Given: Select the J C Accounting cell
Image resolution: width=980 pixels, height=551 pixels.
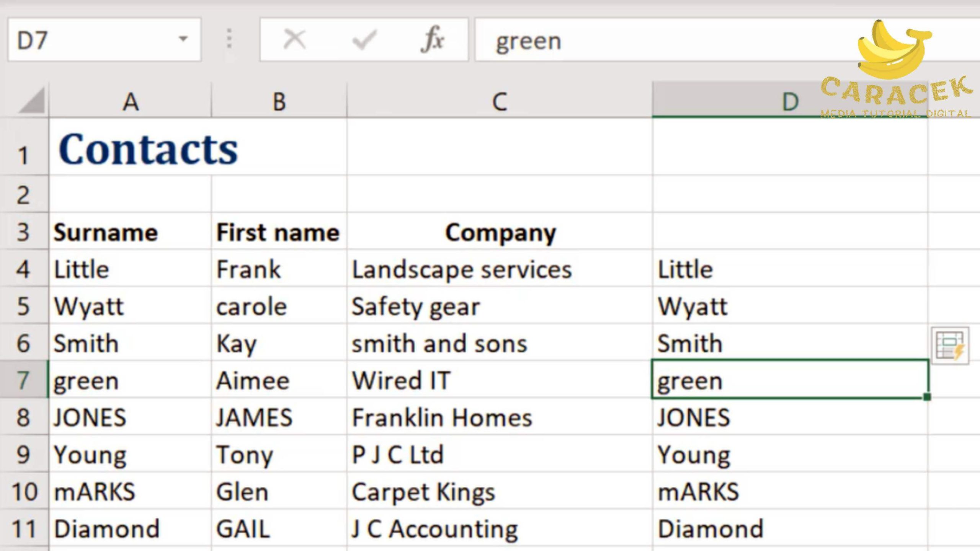Looking at the screenshot, I should (500, 528).
